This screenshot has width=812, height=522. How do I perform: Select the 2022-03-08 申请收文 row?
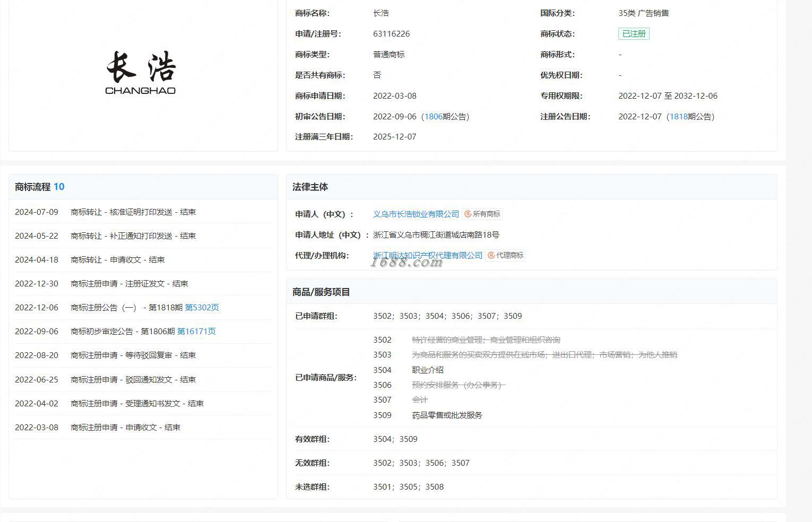(x=143, y=427)
